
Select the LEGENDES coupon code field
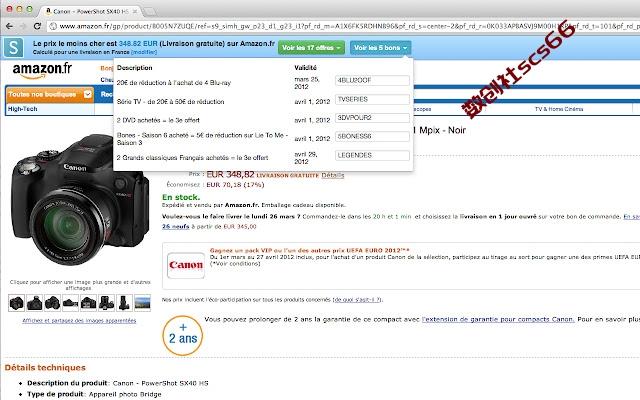(x=372, y=155)
